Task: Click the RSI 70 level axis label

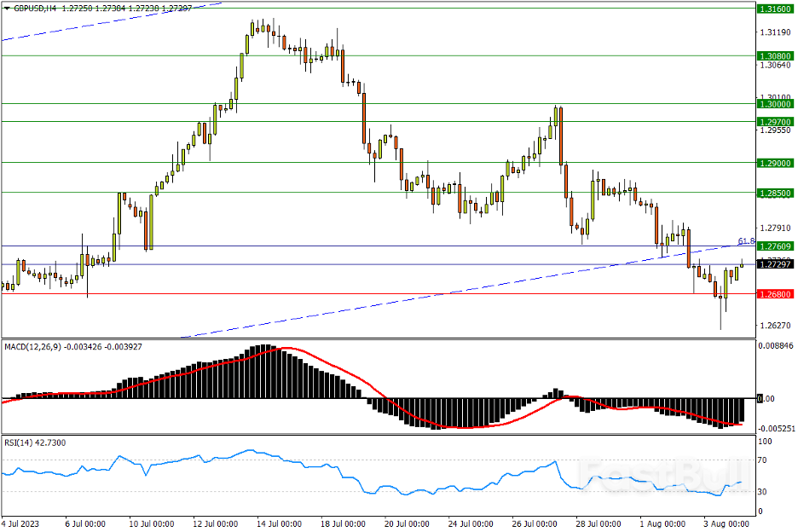Action: [x=764, y=460]
